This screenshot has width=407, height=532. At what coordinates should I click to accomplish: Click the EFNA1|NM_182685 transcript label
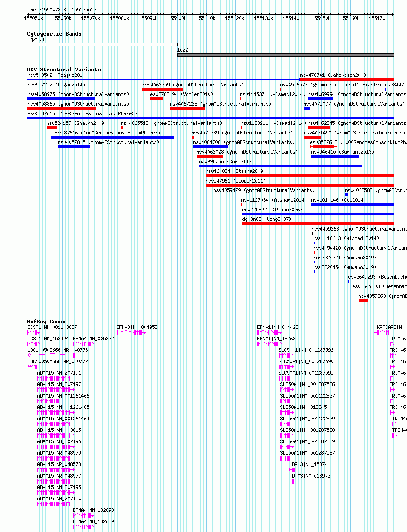tap(278, 339)
